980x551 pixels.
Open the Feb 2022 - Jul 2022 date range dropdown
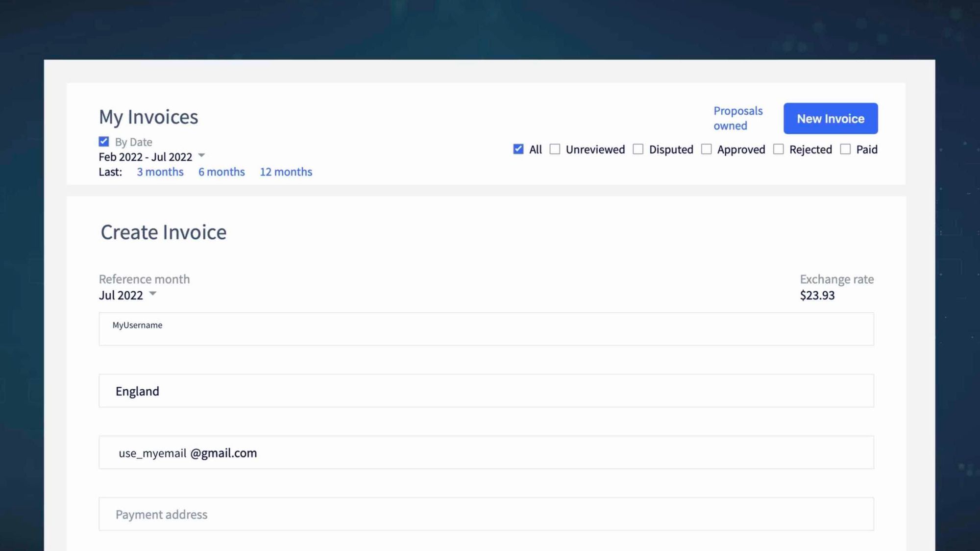point(152,157)
